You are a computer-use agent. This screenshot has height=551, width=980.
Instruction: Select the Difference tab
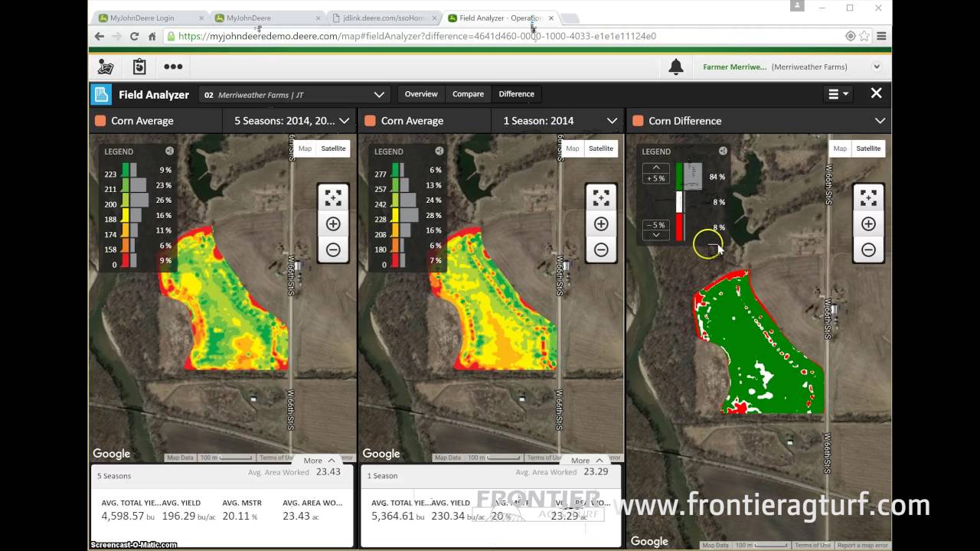[x=517, y=94]
